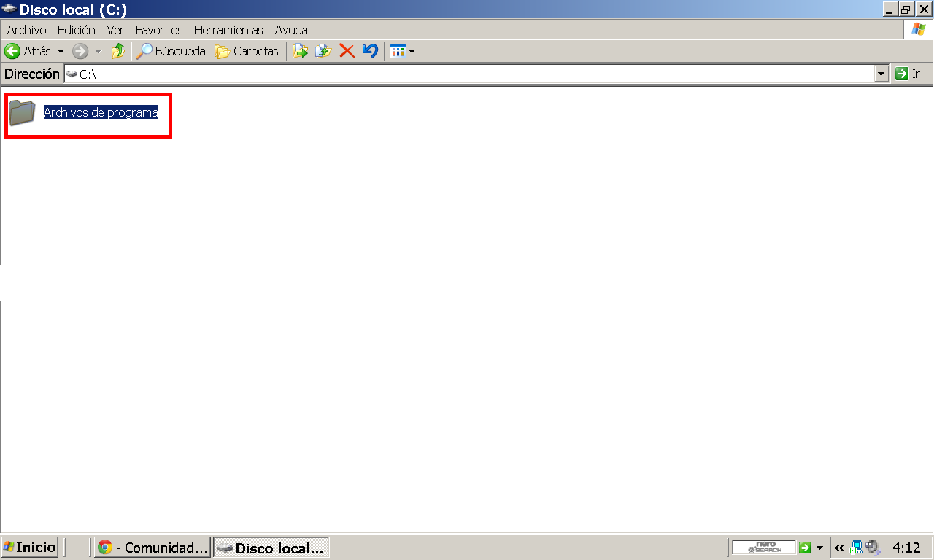Delete selected item with red X icon
This screenshot has width=934, height=560.
tap(347, 52)
